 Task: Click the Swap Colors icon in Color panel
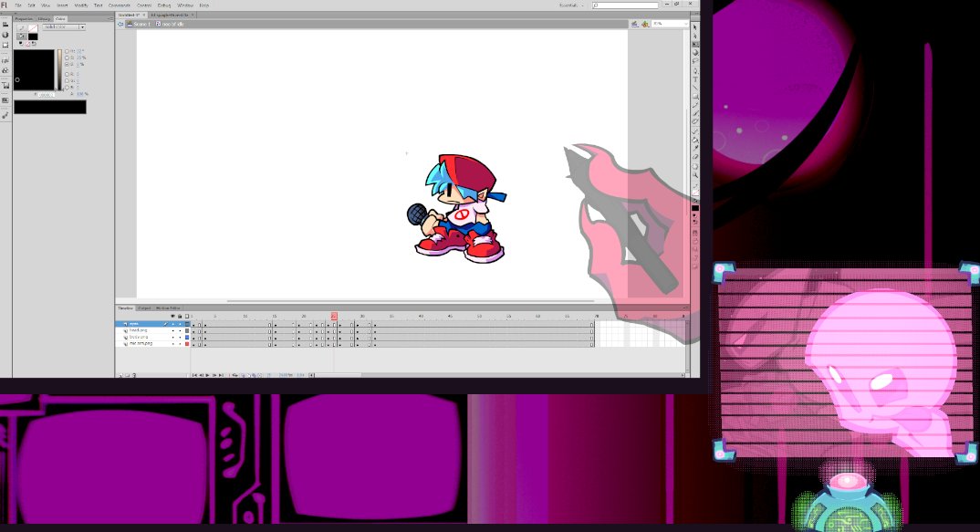click(x=34, y=43)
